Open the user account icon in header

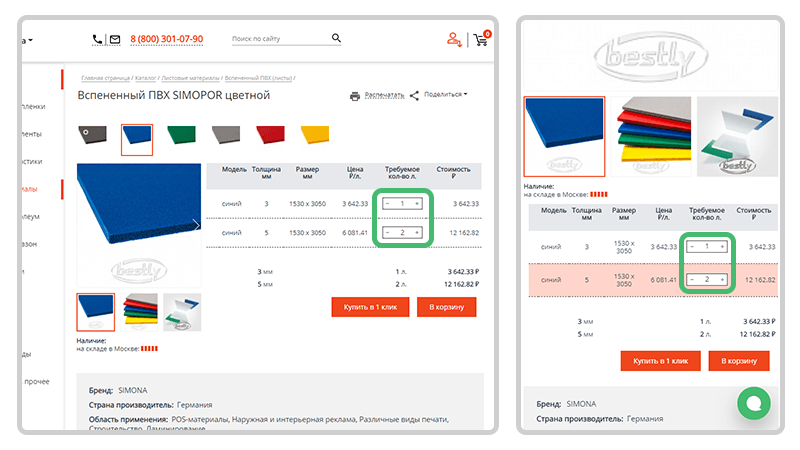coord(454,39)
